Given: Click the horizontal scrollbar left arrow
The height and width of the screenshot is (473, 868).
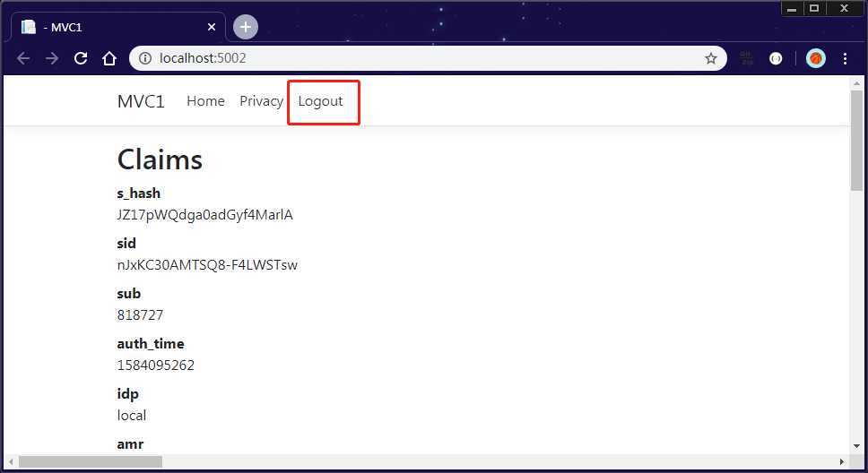Looking at the screenshot, I should pyautogui.click(x=11, y=461).
